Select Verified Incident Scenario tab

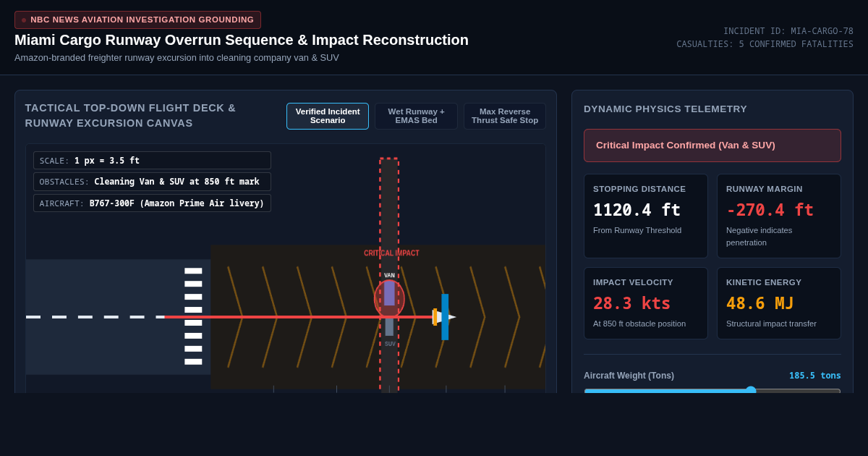pos(328,116)
